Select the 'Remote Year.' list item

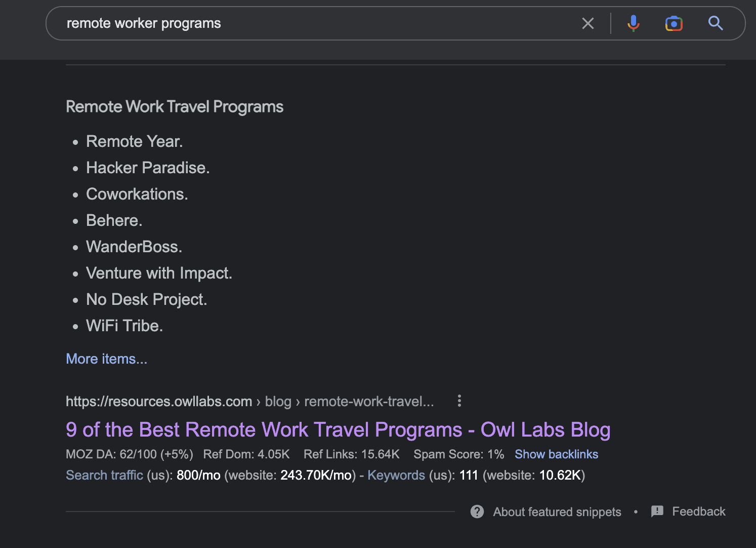pyautogui.click(x=134, y=141)
